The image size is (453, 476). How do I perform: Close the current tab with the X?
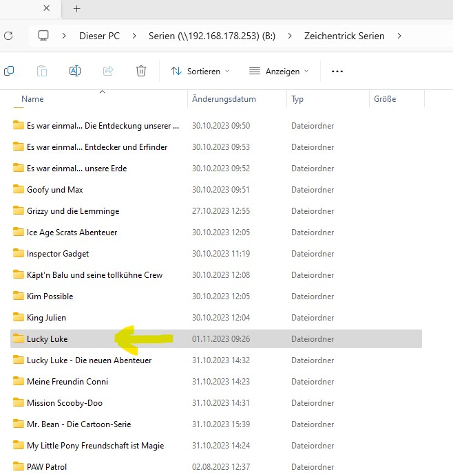coord(47,8)
